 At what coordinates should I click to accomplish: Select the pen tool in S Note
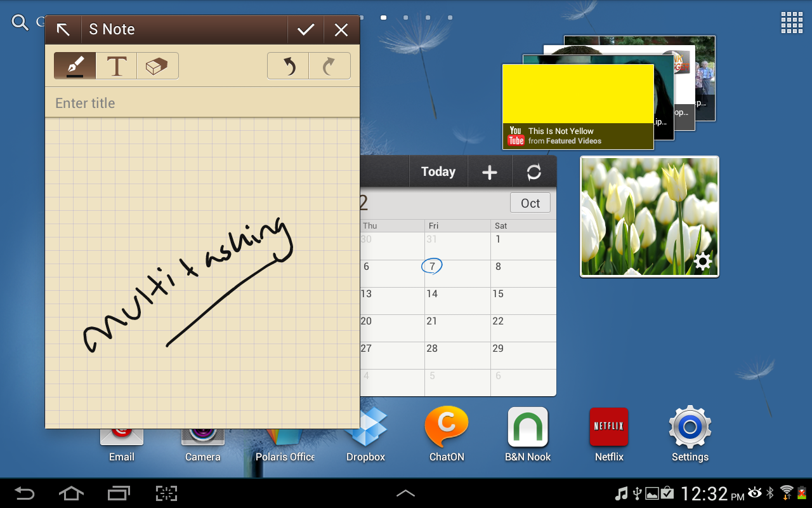coord(75,66)
